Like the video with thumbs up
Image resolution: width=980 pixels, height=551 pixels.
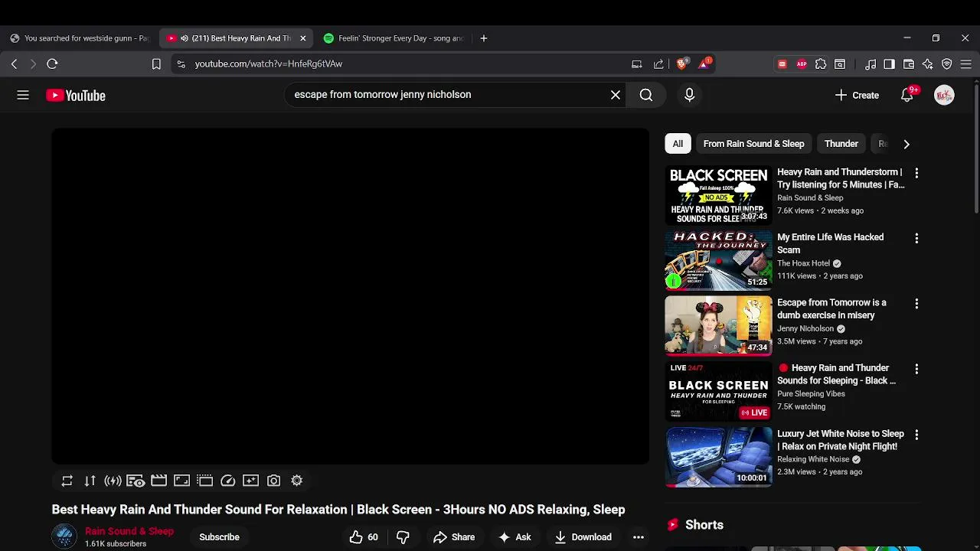click(364, 537)
